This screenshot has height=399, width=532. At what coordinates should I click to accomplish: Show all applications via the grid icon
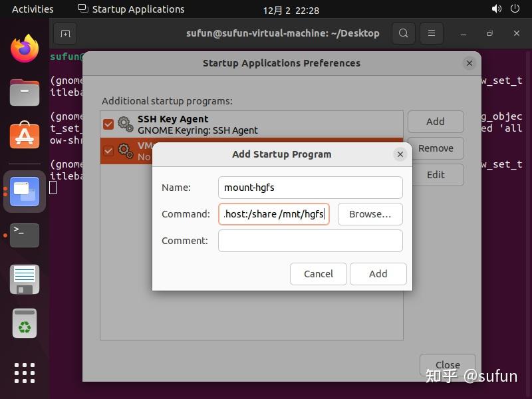pos(24,373)
